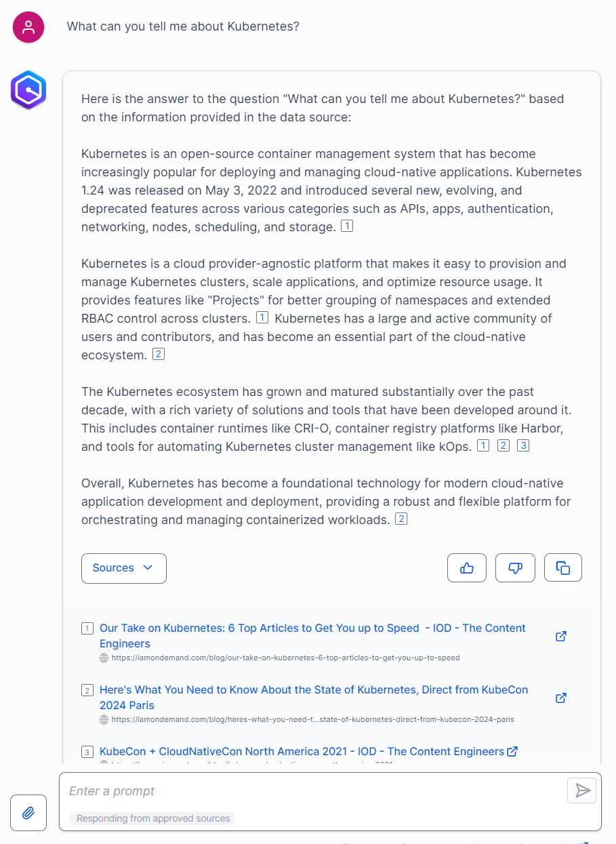The image size is (616, 844).
Task: Click the 'Responding from approved sources' label
Action: click(153, 818)
